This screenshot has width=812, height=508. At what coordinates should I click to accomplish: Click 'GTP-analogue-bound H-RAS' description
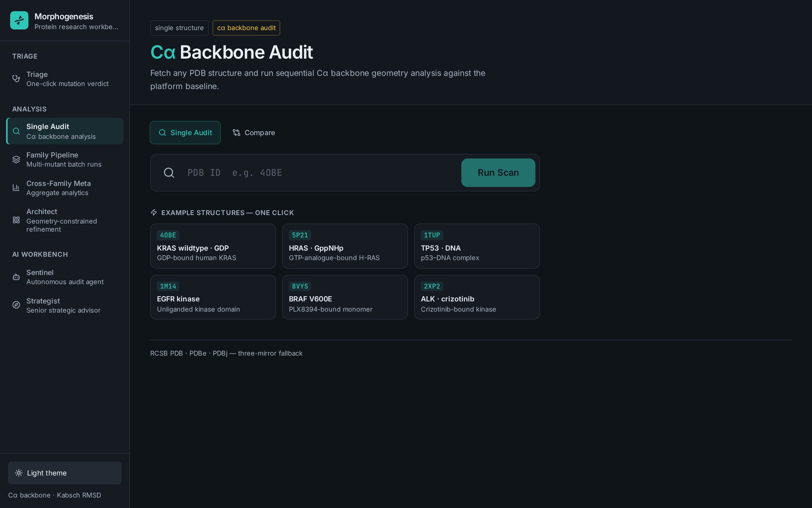334,258
